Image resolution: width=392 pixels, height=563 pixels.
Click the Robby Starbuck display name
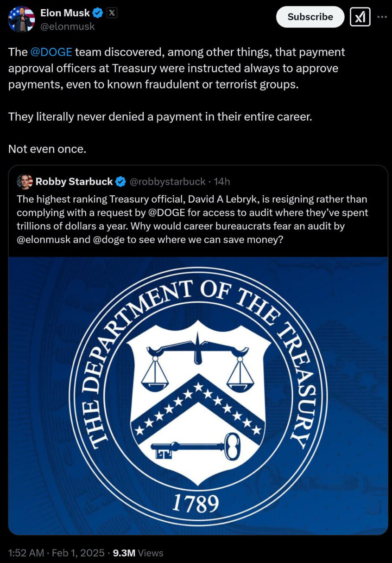pyautogui.click(x=74, y=182)
